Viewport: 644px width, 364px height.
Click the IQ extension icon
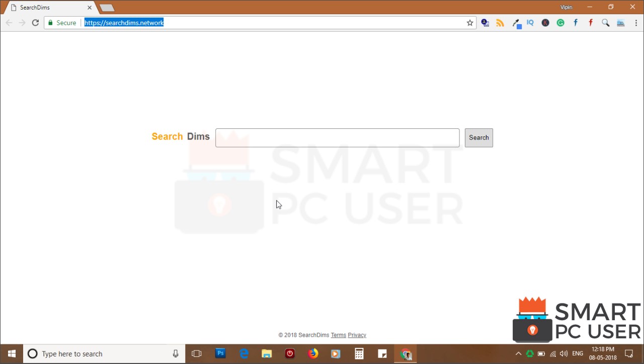tap(530, 23)
